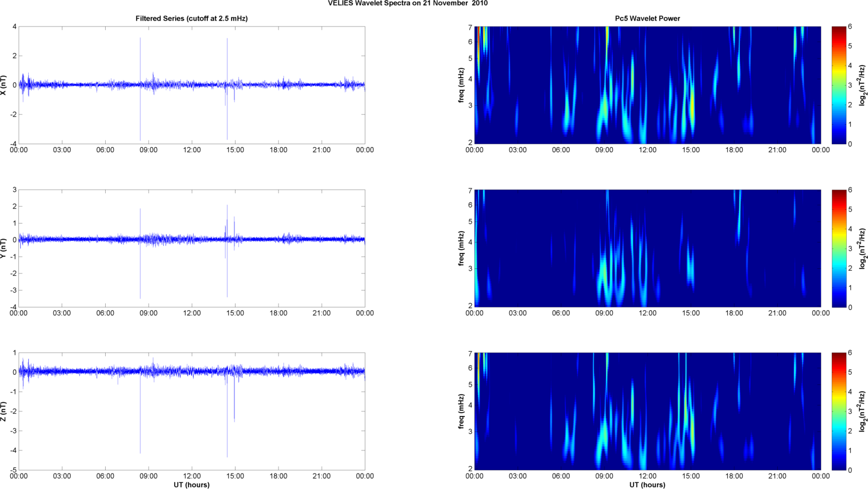Click freq (mHz) label of middle wavelet plot
Screen dimensions: 868x489
tap(461, 248)
